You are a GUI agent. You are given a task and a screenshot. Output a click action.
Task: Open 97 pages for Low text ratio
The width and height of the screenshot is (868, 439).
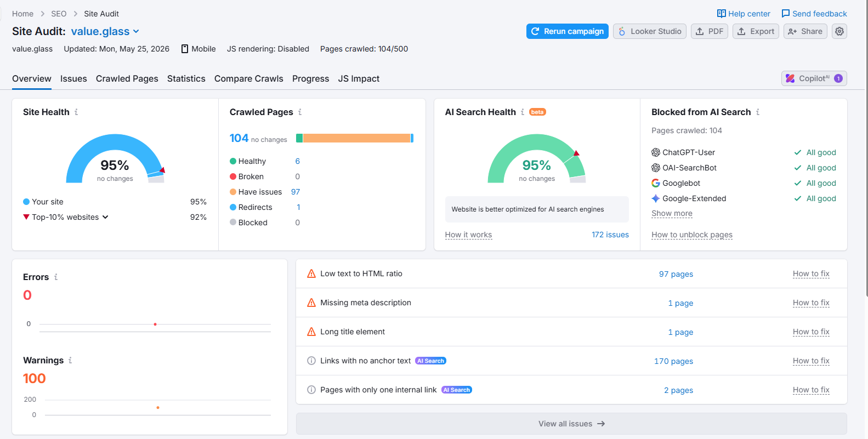coord(676,274)
